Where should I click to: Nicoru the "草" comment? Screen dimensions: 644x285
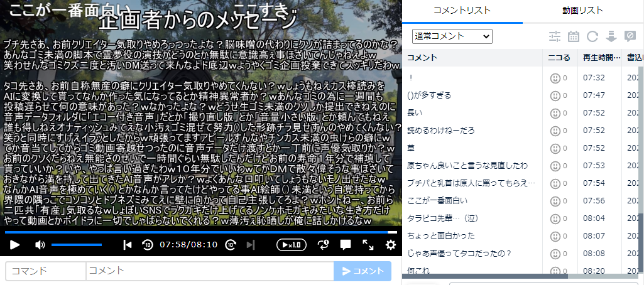coord(555,148)
